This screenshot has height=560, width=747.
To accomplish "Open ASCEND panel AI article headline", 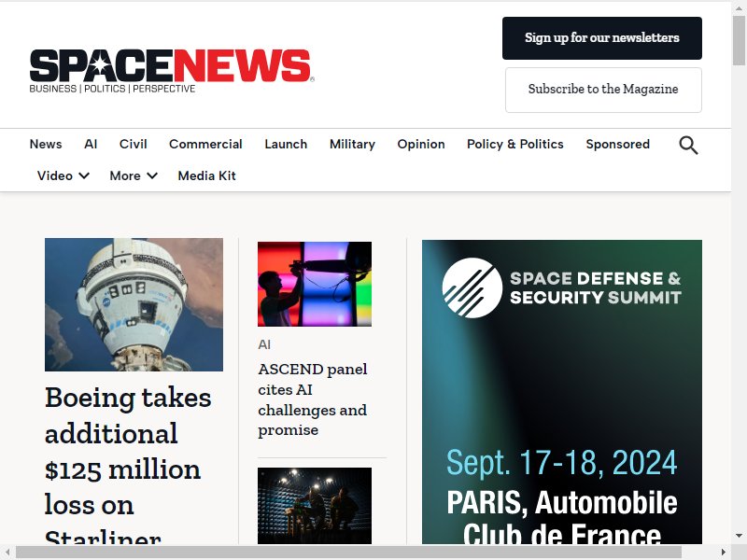I will click(313, 399).
